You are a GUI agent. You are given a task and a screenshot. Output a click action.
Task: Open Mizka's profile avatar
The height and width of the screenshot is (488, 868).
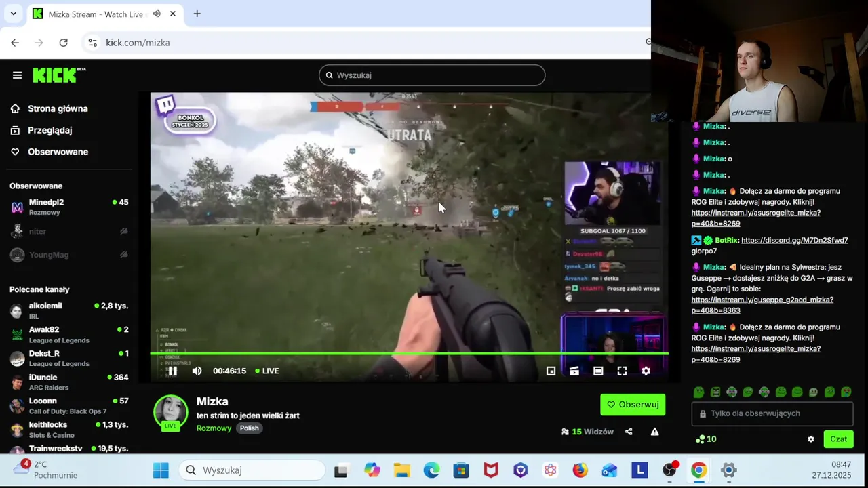coord(170,411)
